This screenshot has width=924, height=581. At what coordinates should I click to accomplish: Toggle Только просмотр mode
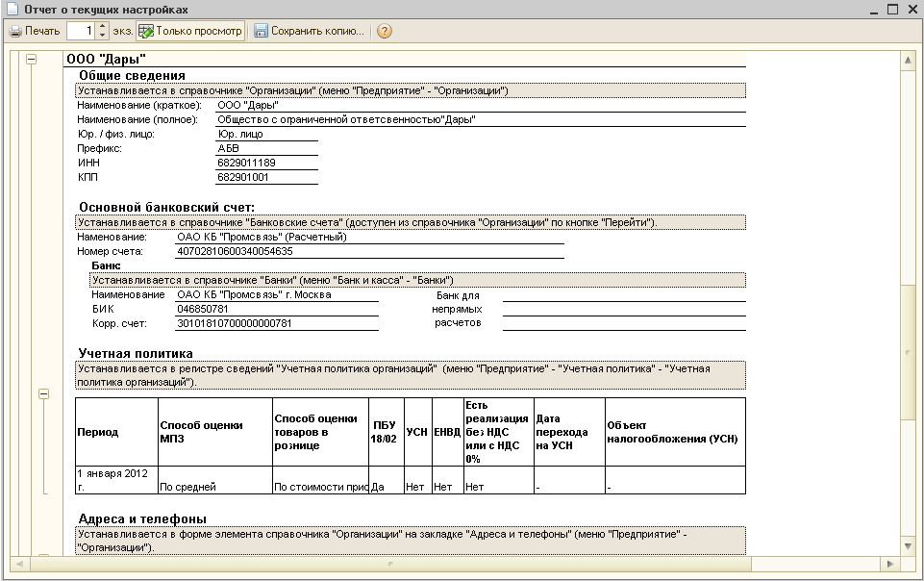click(190, 31)
